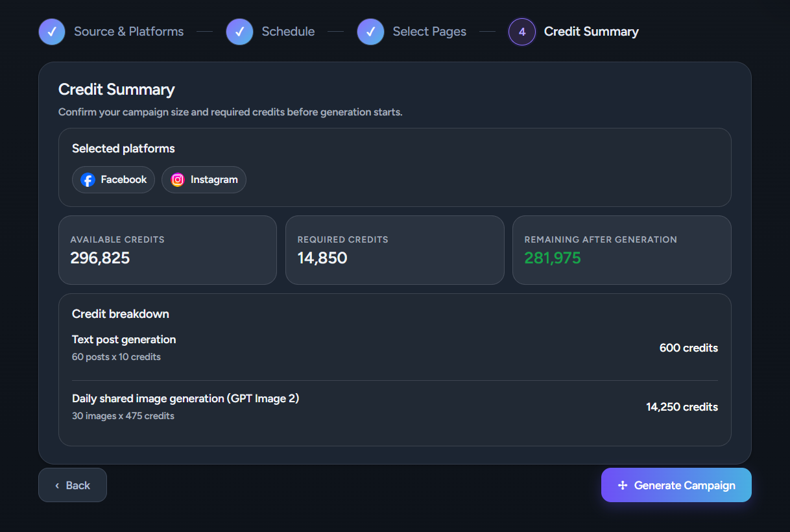This screenshot has width=790, height=532.
Task: Click the Remaining After Generation label
Action: pyautogui.click(x=601, y=239)
